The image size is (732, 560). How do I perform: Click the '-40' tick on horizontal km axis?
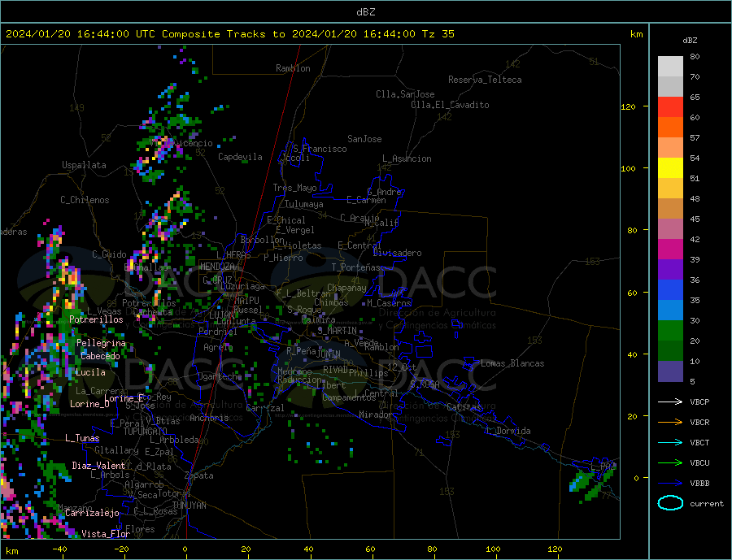tap(59, 549)
